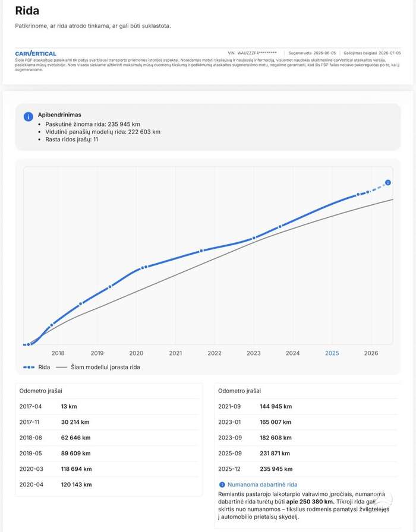The image size is (416, 532).
Task: Click the Rida page heading
Action: tap(27, 11)
